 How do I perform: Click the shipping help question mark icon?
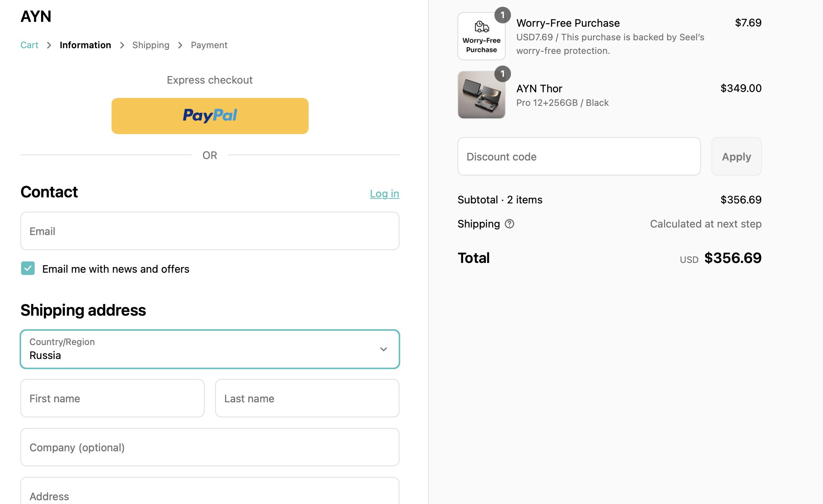tap(509, 224)
